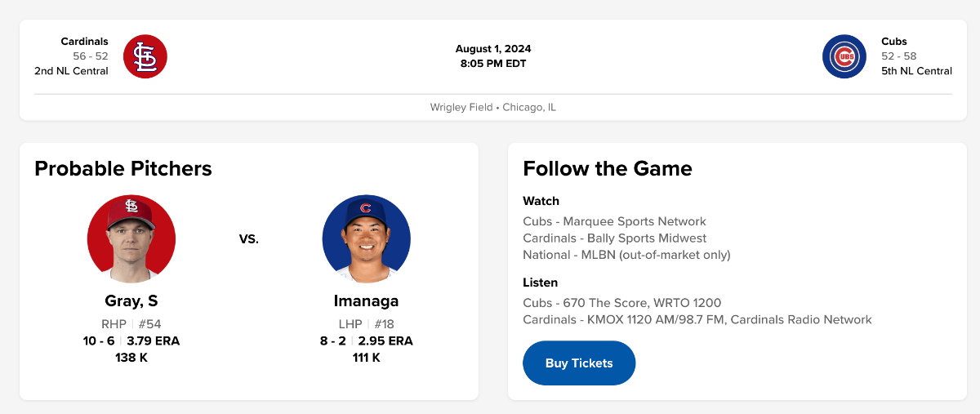Click Cardinals - Bally Sports Midwest listing

pos(614,238)
